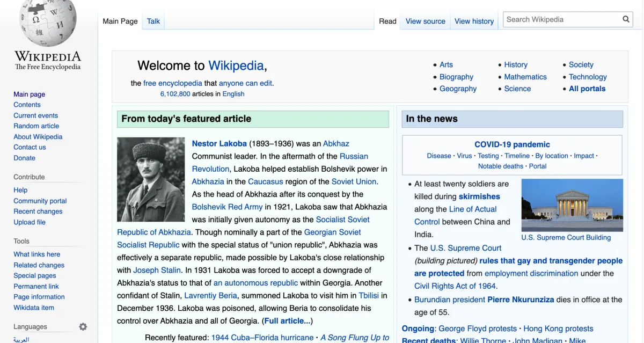The width and height of the screenshot is (644, 343).
Task: Select the Read tab
Action: coord(387,21)
